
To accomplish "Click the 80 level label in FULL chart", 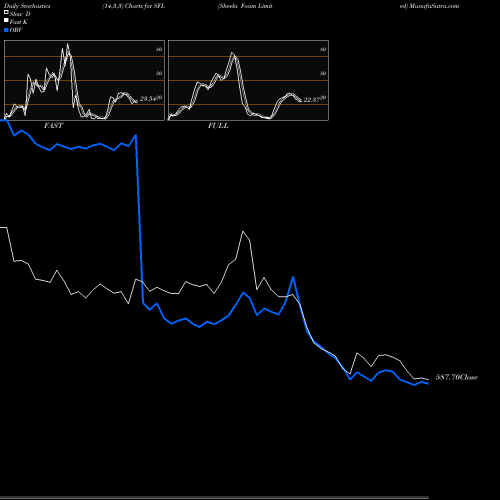I will (323, 49).
